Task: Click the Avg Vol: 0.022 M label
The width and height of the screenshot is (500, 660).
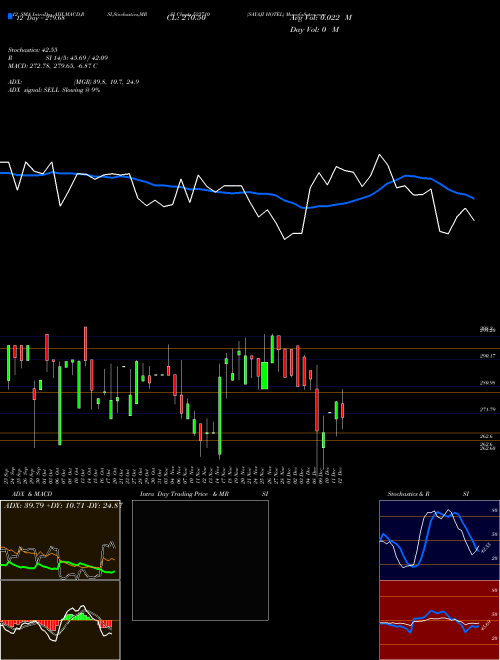Action: click(321, 18)
